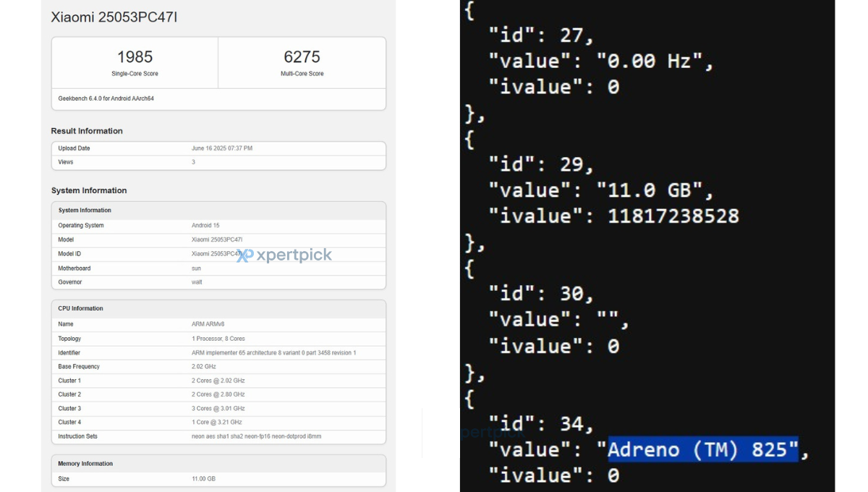
Task: Click the "Android 15" value
Action: [205, 226]
